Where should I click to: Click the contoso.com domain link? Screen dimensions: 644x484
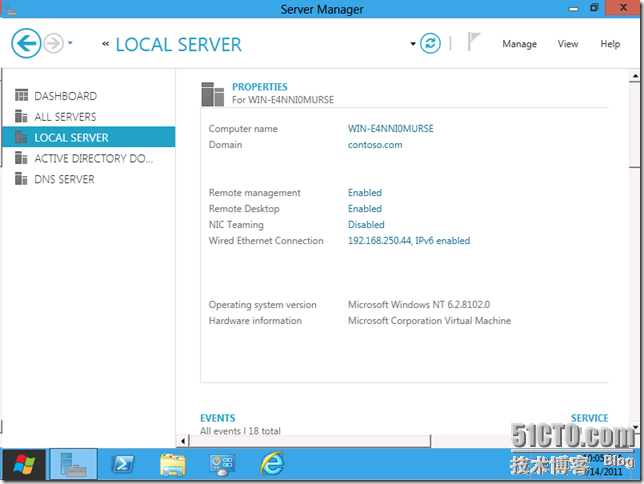pos(375,145)
